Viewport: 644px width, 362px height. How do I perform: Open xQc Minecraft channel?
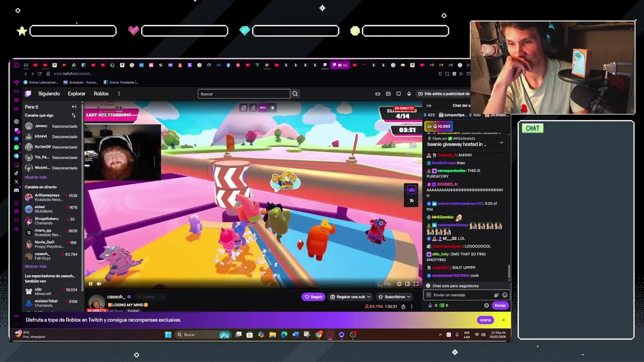click(x=51, y=292)
